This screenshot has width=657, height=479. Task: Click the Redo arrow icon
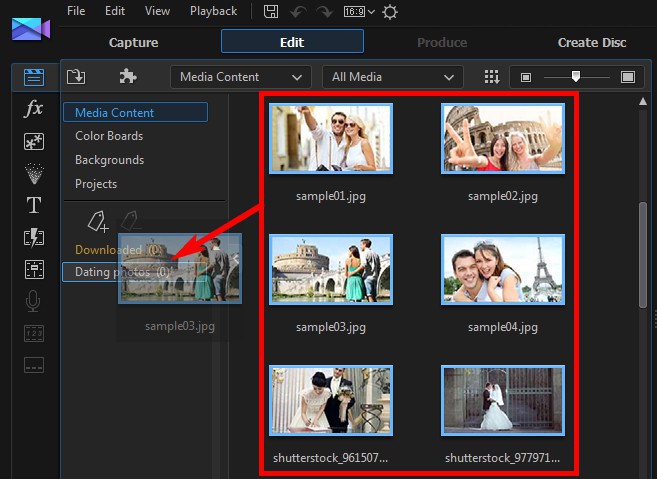[x=325, y=12]
